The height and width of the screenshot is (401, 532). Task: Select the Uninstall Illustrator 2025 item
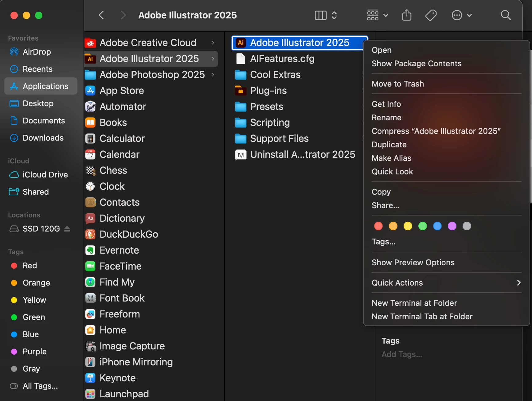point(297,154)
